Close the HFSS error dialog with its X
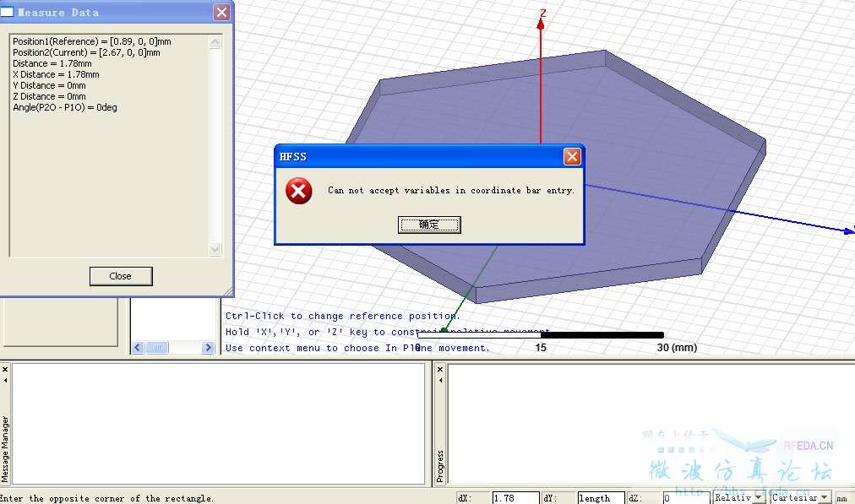This screenshot has height=504, width=855. (x=572, y=157)
